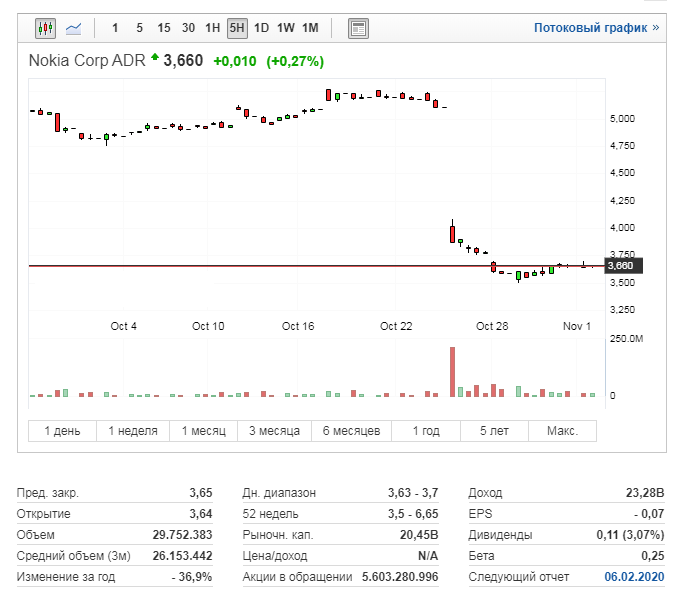Choose the 6 месяцев range
Image resolution: width=677 pixels, height=599 pixels.
click(x=351, y=431)
